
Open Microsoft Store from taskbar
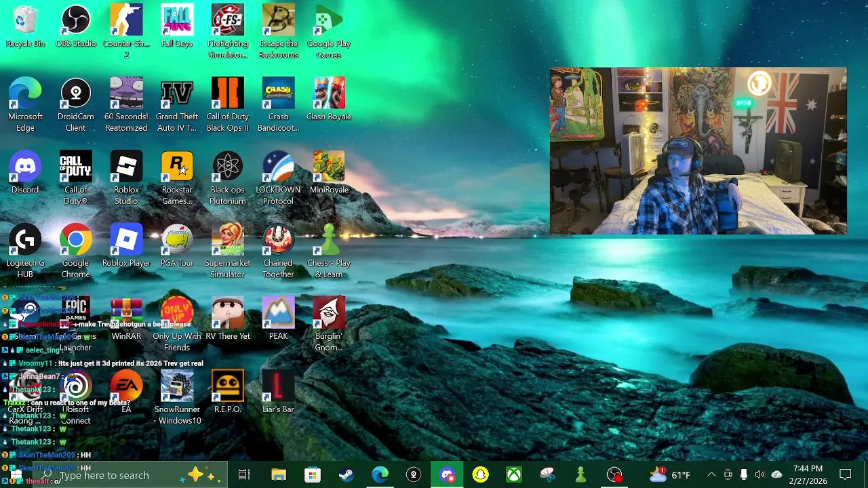(x=312, y=475)
